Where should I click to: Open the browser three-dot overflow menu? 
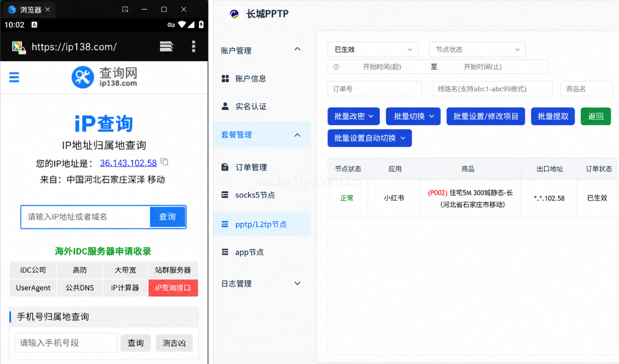point(193,47)
